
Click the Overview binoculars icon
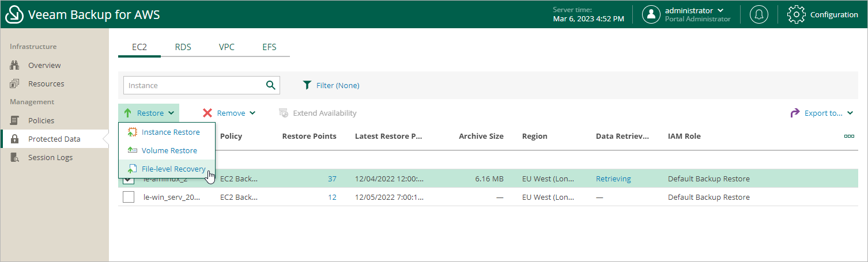pyautogui.click(x=16, y=65)
